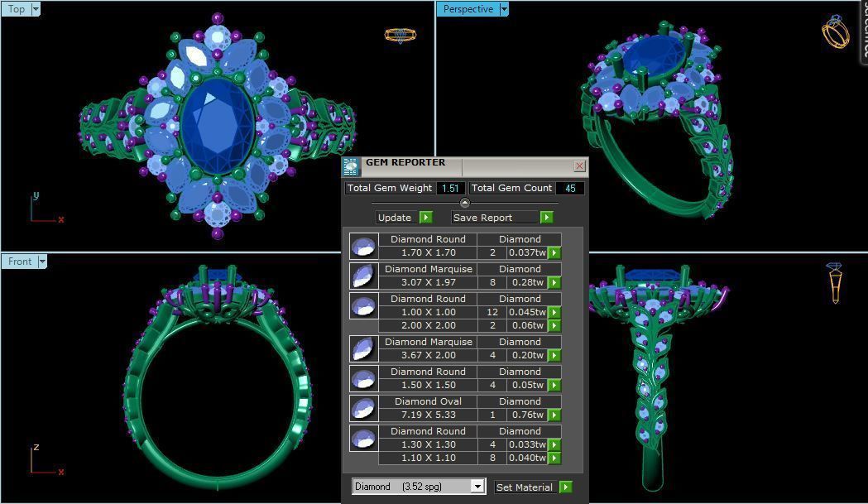Screen dimensions: 868x504
Task: Click the 7.19 X 5.33 oval gem thumbnail
Action: 364,409
